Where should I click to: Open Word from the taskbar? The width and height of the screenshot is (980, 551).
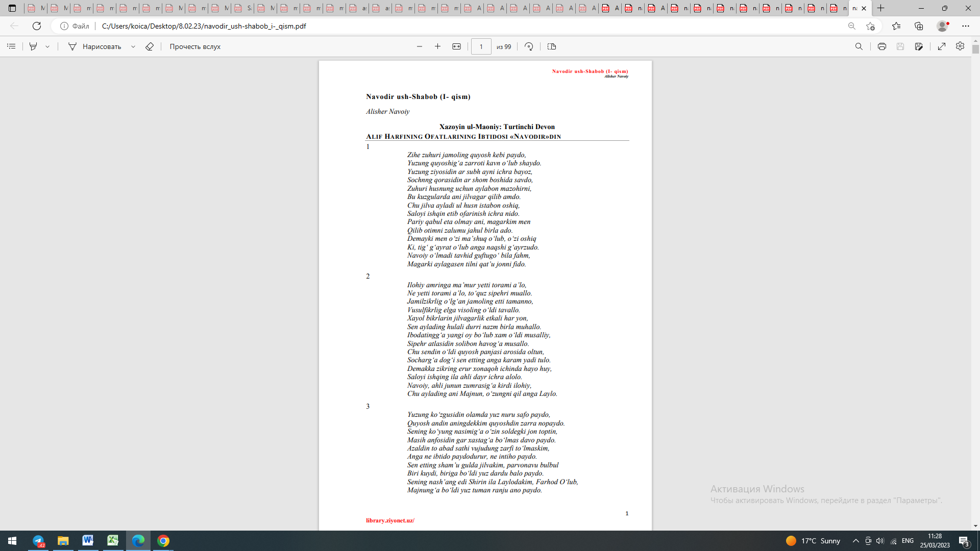point(88,541)
